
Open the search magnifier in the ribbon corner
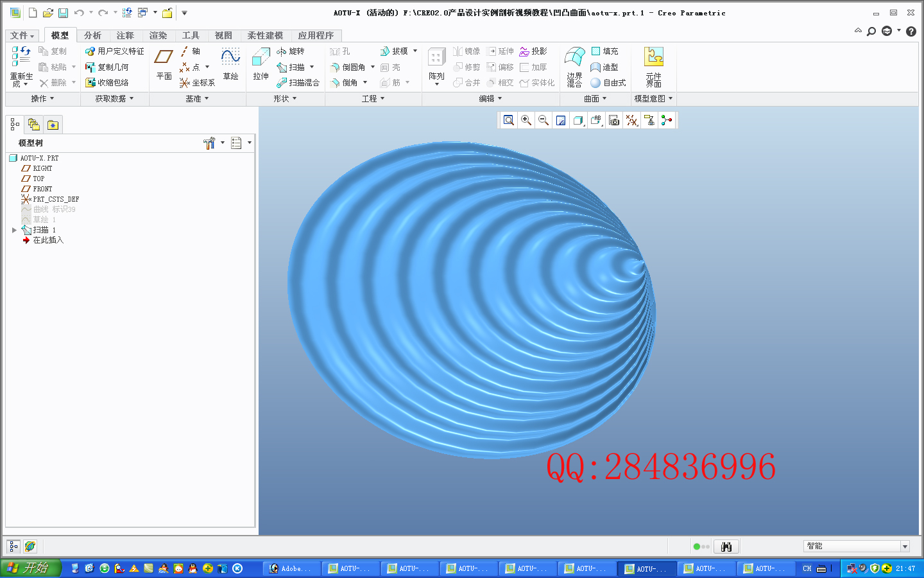tap(871, 31)
